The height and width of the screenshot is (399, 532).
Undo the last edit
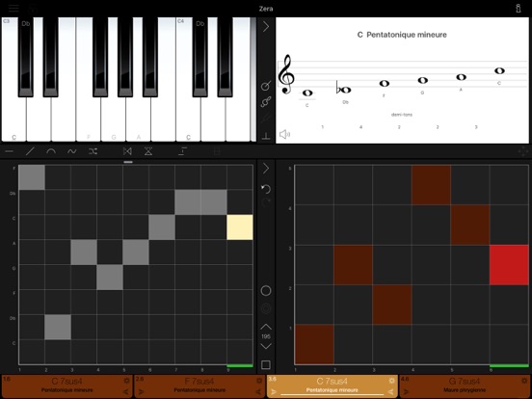coord(266,189)
